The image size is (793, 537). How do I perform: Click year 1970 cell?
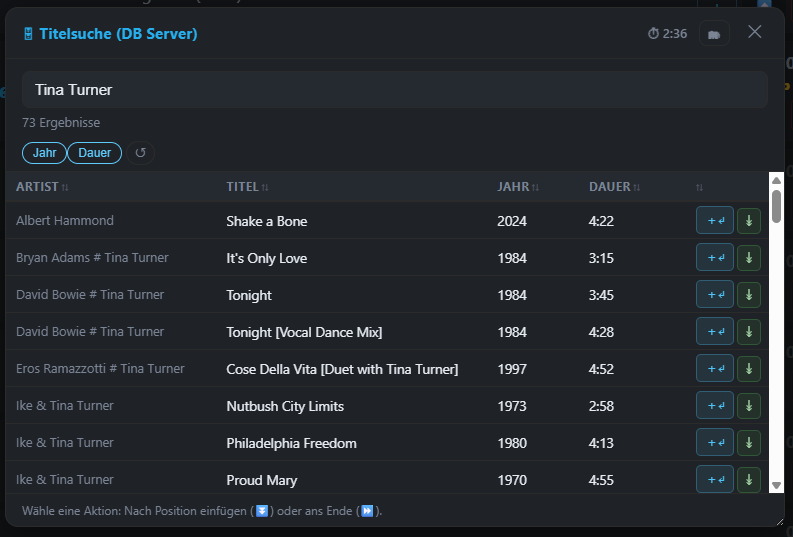point(512,480)
